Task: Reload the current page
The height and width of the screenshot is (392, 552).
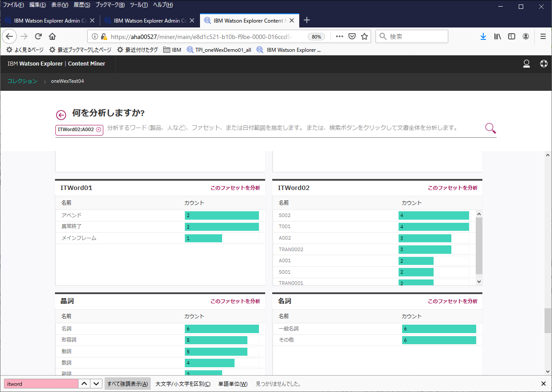Action: point(38,36)
